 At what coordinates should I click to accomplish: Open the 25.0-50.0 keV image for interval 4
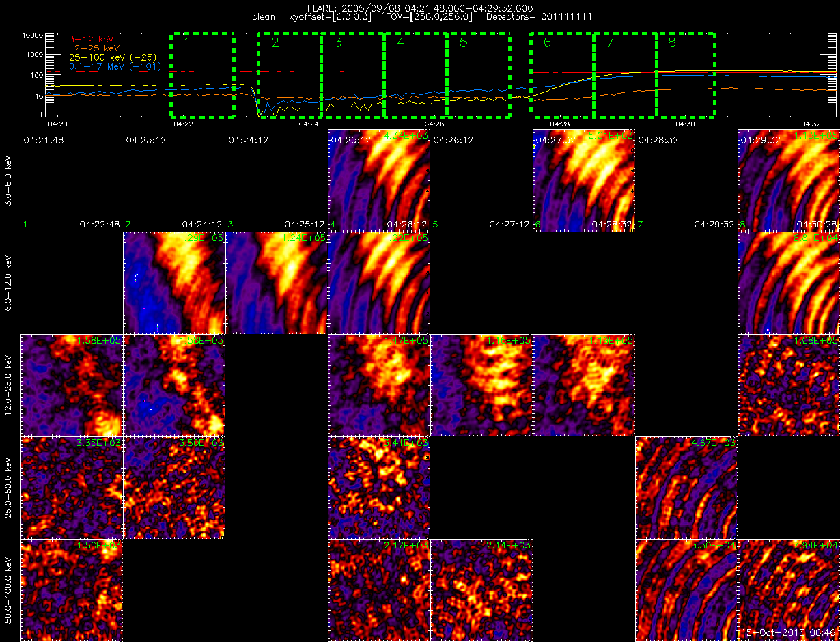379,488
